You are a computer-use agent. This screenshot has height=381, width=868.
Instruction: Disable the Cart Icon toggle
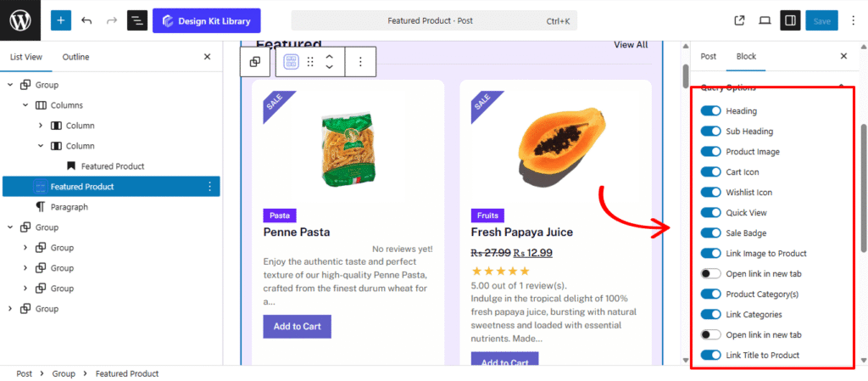point(710,172)
